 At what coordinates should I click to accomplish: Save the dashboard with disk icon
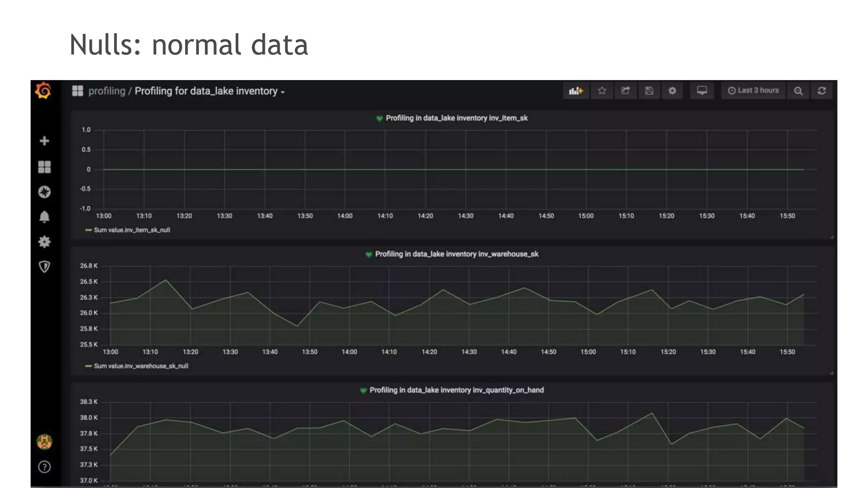[x=649, y=91]
